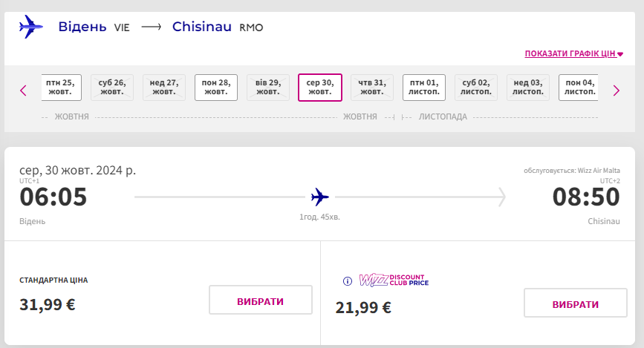Click the info icon near Wizz Discount Club
The width and height of the screenshot is (644, 348).
click(347, 281)
